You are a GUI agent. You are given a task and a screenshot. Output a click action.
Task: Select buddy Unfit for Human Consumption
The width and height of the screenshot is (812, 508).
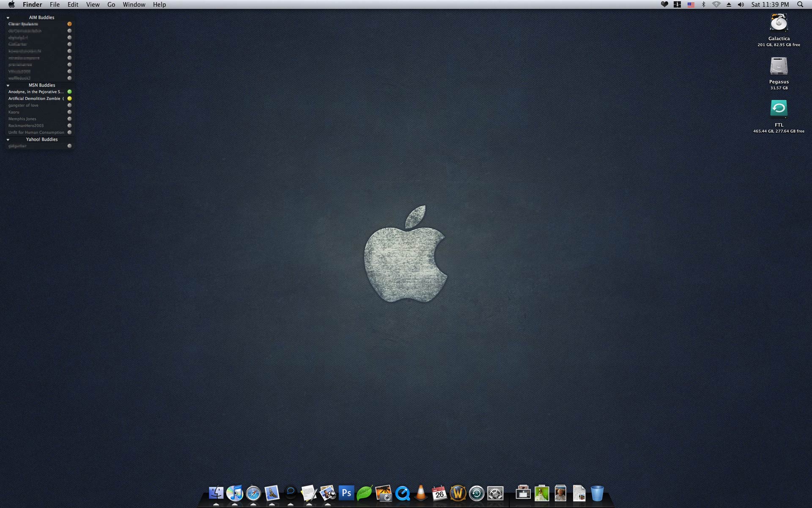(x=40, y=133)
